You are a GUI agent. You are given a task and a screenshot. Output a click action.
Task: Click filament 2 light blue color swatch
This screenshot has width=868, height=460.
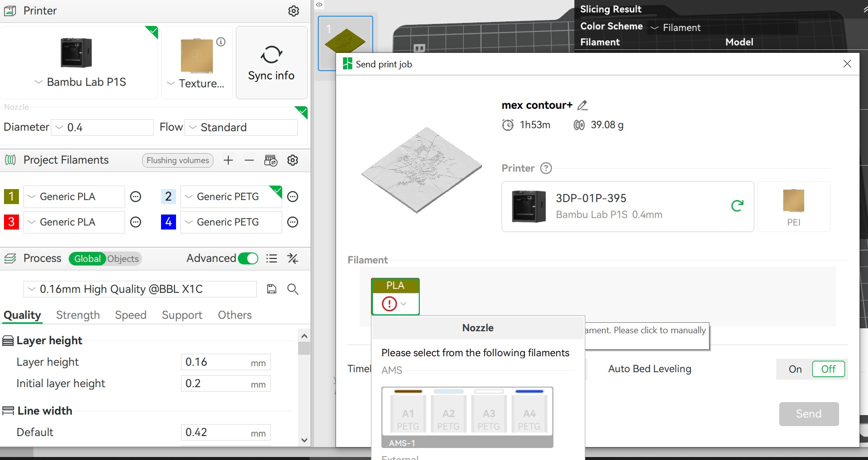tap(169, 197)
